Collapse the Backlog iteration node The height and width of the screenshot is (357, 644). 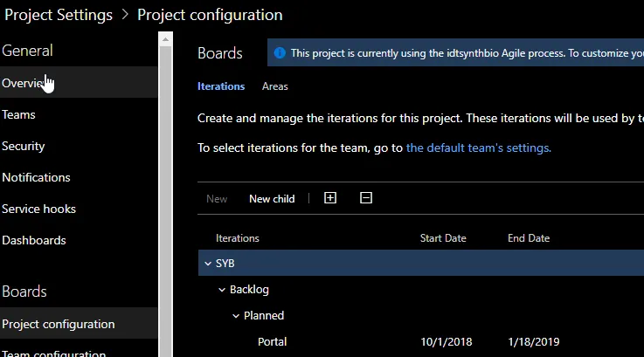222,290
